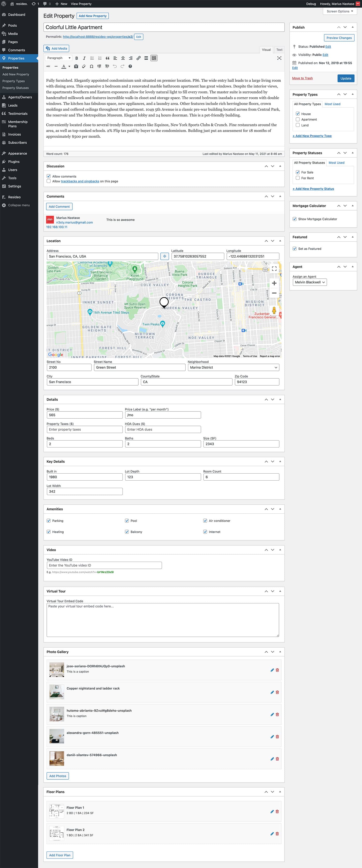Screen dimensions: 362x868
Task: Insert a link using the editor link icon
Action: pos(138,58)
